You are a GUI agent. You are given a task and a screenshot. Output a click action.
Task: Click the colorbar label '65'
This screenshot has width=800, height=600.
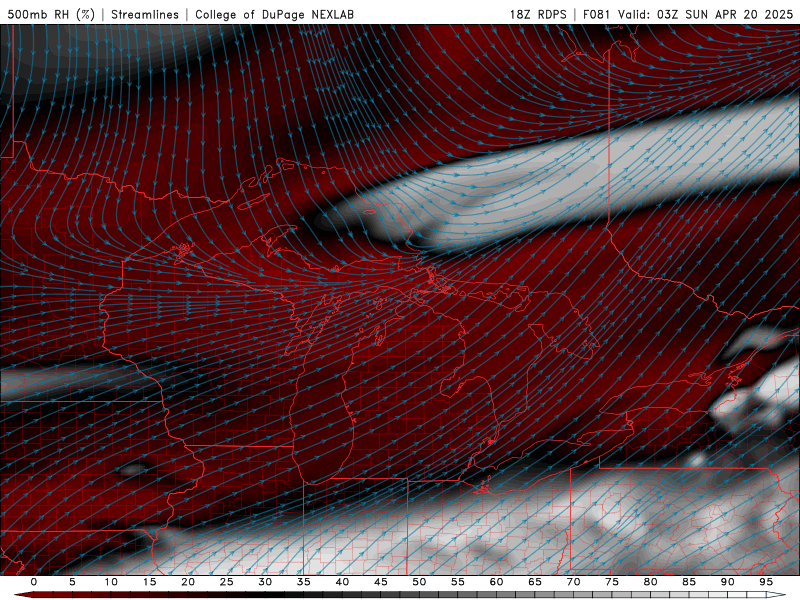pos(535,582)
